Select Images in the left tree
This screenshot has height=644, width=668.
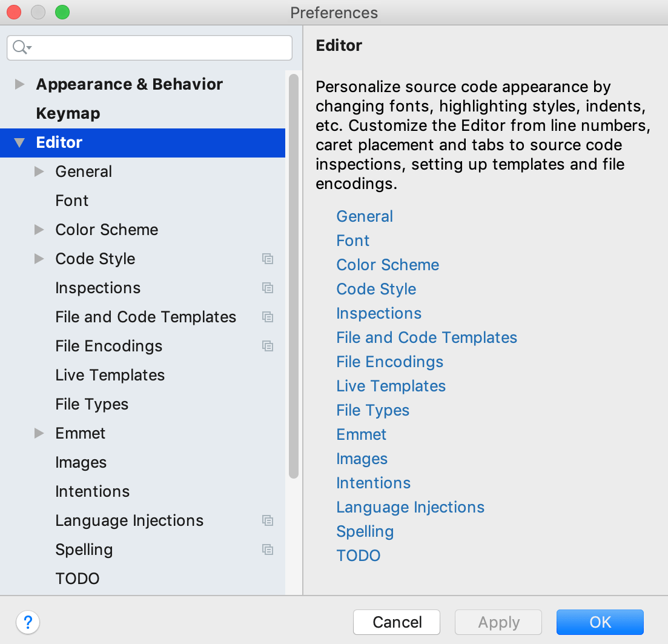81,462
